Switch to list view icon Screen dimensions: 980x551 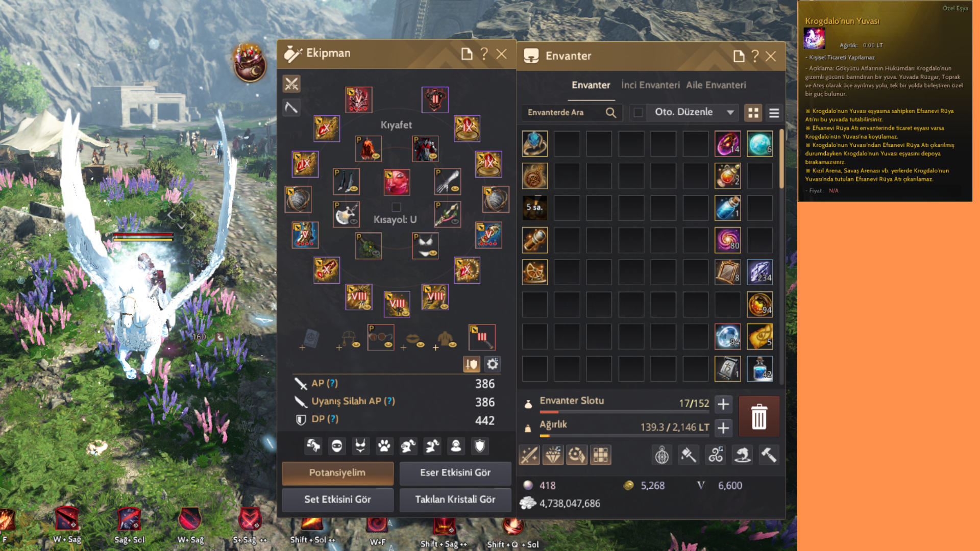(x=774, y=113)
